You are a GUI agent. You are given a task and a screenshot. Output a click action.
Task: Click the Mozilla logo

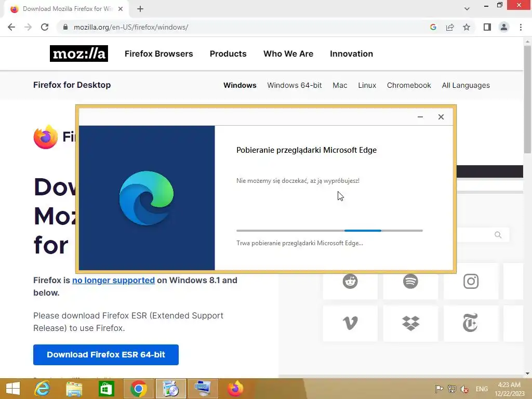click(79, 54)
